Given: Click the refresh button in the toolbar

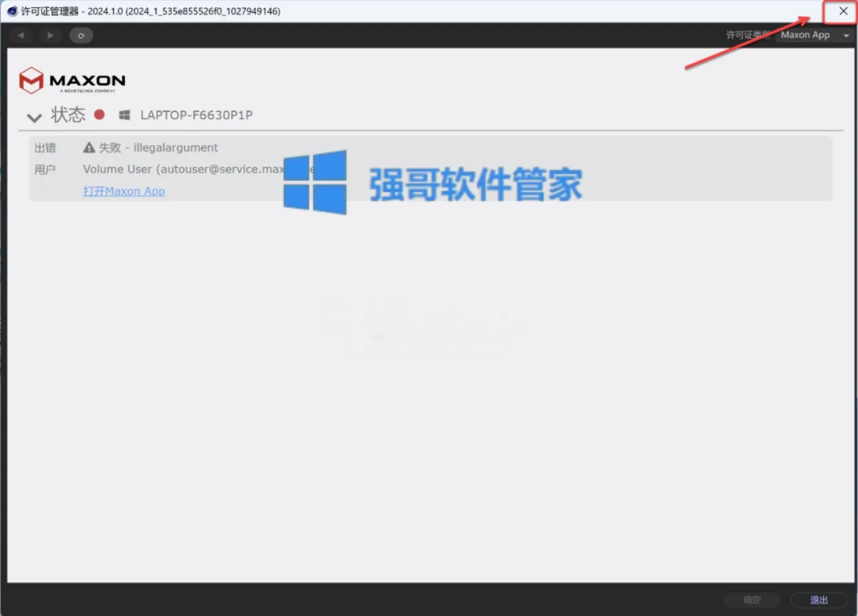Looking at the screenshot, I should click(x=81, y=35).
